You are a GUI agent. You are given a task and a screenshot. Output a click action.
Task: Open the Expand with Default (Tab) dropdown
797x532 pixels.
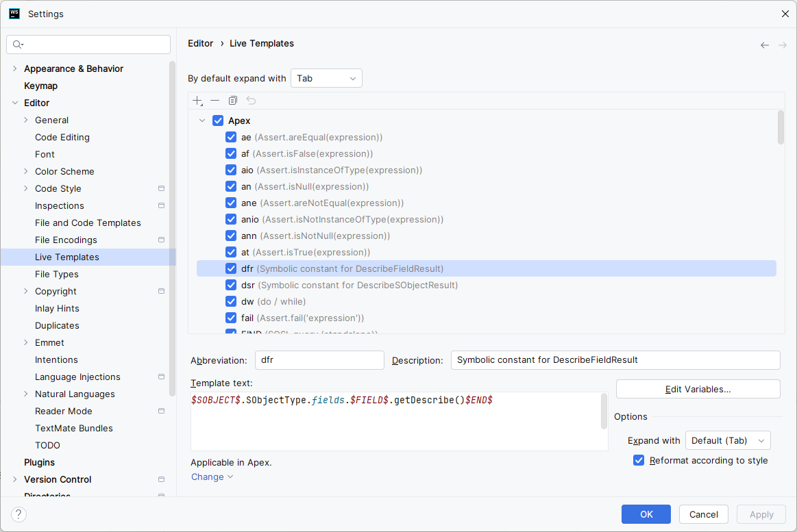(728, 440)
